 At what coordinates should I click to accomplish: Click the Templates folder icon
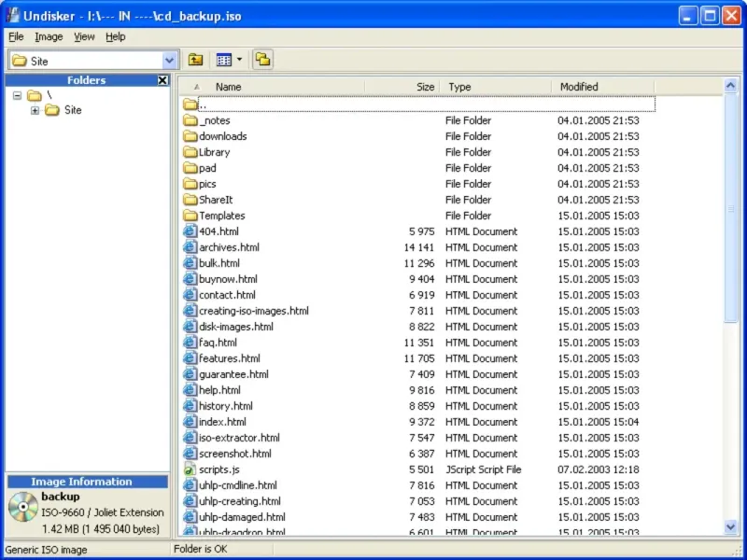point(190,216)
